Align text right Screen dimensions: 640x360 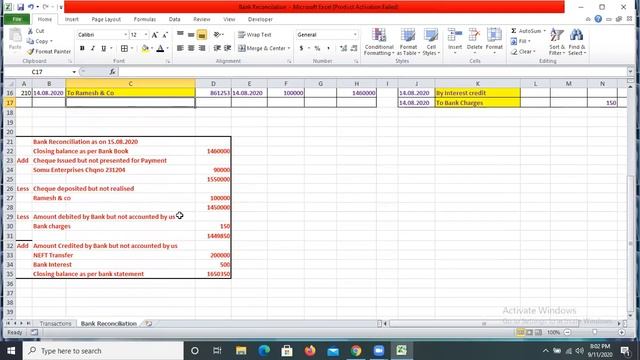pyautogui.click(x=202, y=48)
